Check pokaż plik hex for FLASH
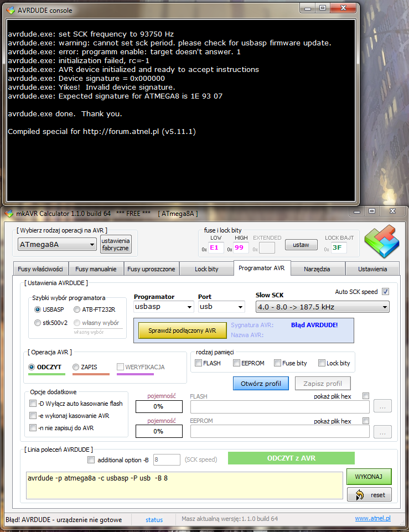 click(x=366, y=396)
